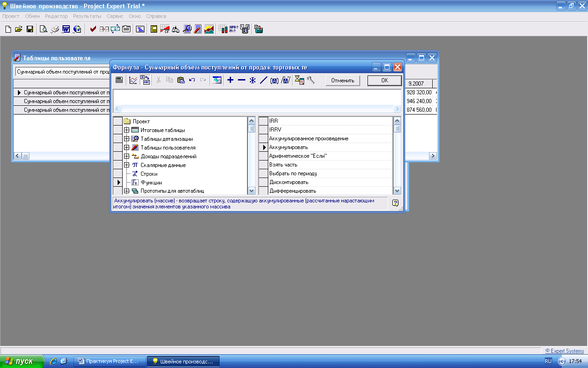The height and width of the screenshot is (368, 588).
Task: Click OK in the Formula dialog
Action: [384, 80]
